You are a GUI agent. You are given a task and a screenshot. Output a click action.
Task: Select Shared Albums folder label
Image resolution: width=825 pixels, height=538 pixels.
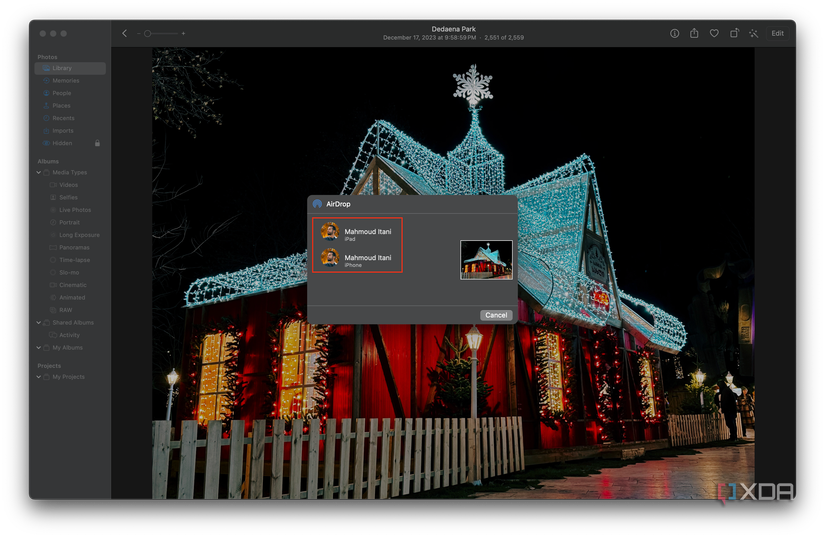click(x=73, y=322)
